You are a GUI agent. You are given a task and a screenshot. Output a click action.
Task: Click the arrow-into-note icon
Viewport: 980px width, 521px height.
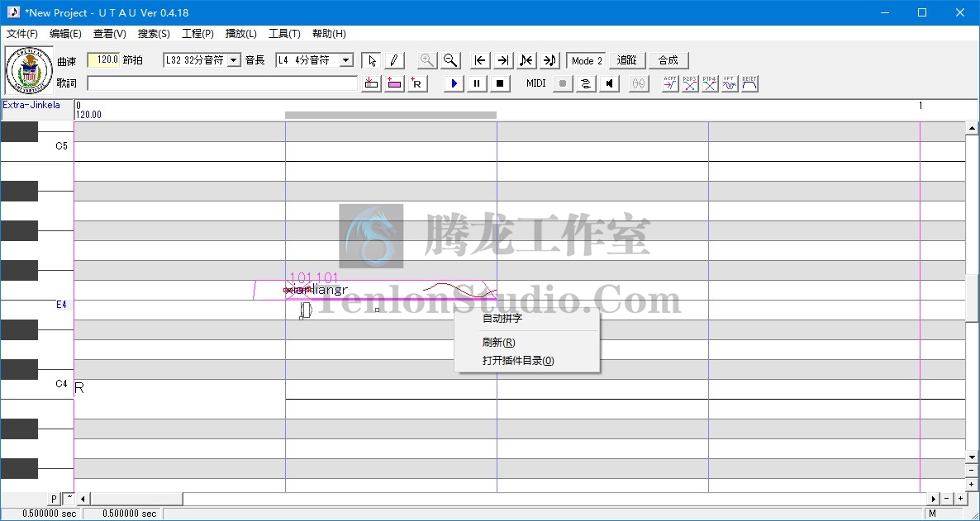[549, 60]
